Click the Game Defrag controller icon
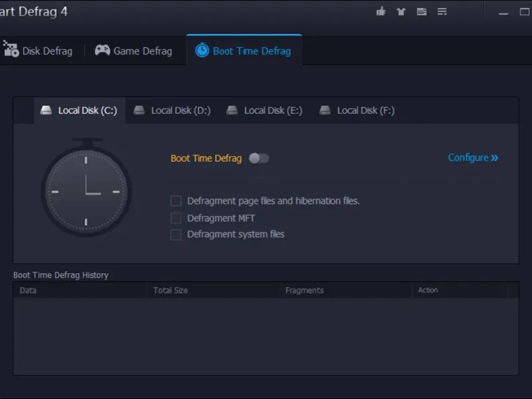532x399 pixels. point(102,51)
